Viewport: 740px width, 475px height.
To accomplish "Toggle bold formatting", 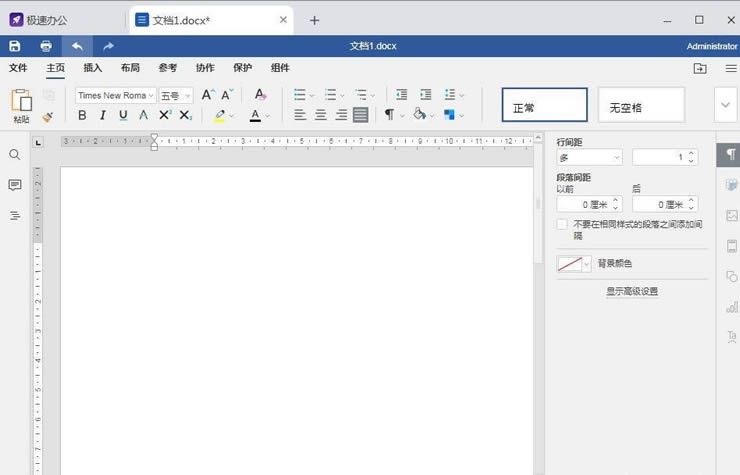I will (x=82, y=115).
